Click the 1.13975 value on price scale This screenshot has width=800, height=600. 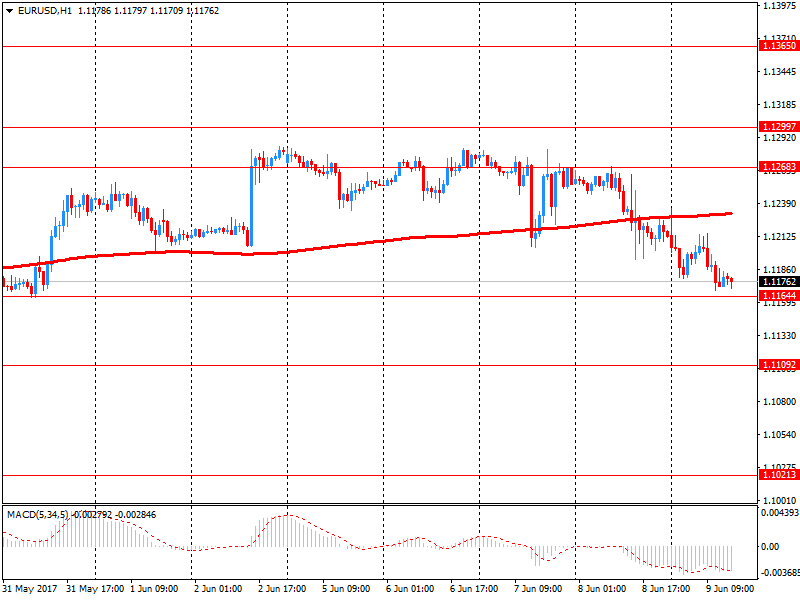tap(780, 6)
